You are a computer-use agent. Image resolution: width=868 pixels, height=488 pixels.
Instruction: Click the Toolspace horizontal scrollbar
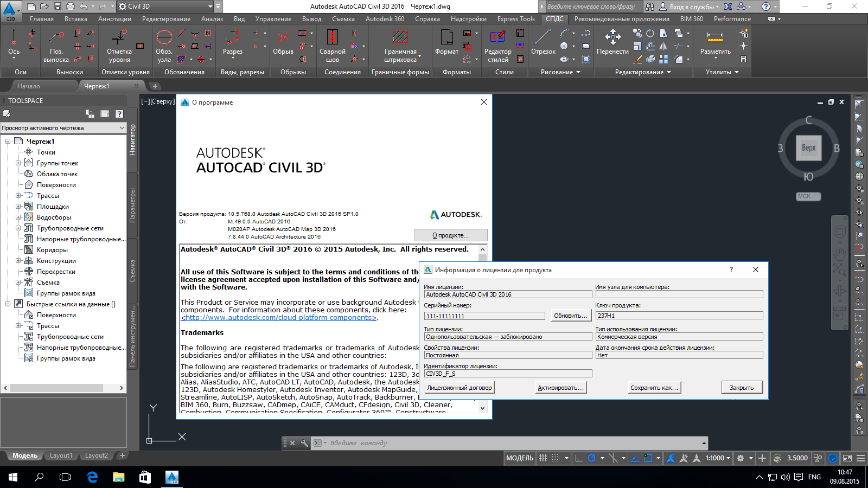pyautogui.click(x=63, y=388)
